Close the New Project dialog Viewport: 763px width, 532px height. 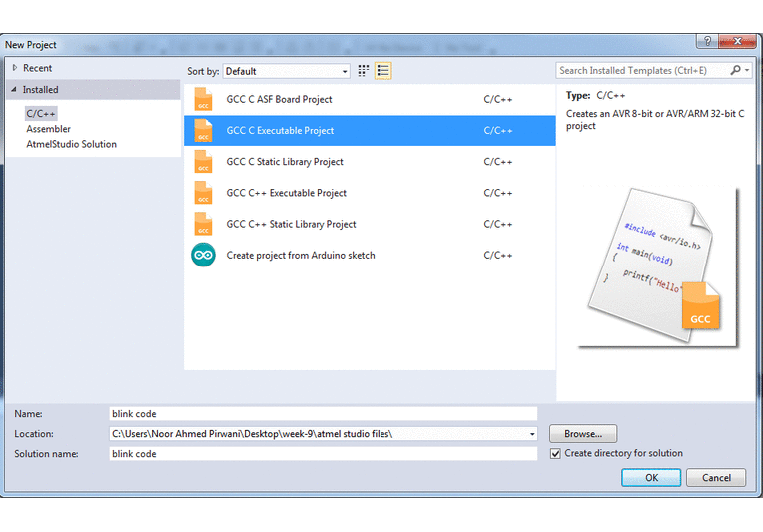coord(738,41)
